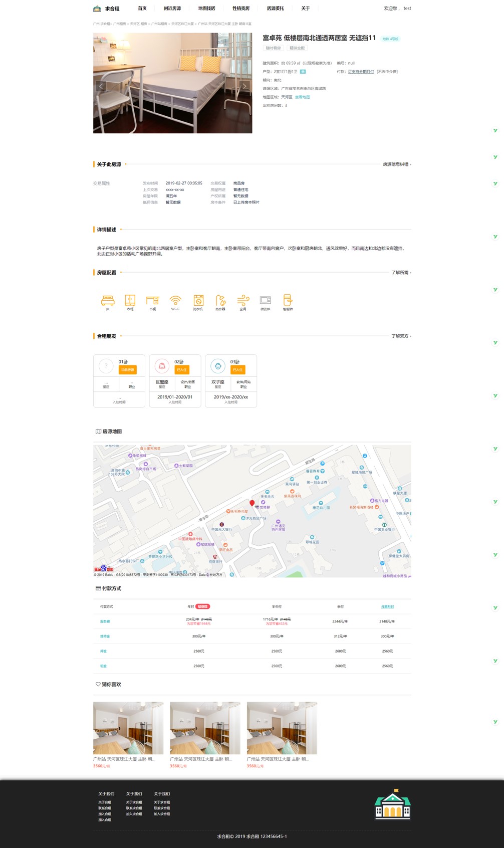This screenshot has width=504, height=848.
Task: Expand 了解所需 in 房屋配置 section
Action: 400,273
